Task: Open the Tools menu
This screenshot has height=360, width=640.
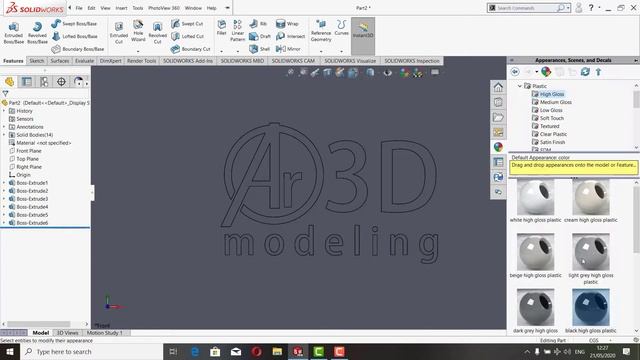Action: pyautogui.click(x=138, y=8)
